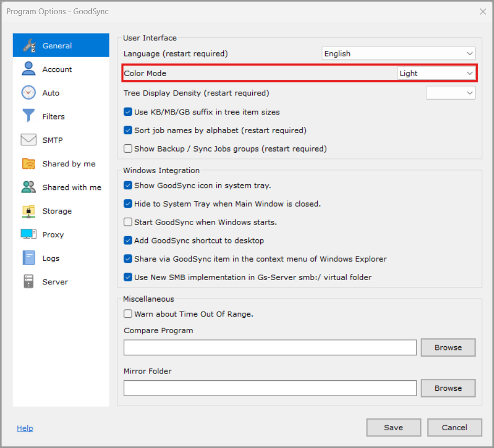Close the Program Options window
The image size is (494, 448).
(x=482, y=12)
